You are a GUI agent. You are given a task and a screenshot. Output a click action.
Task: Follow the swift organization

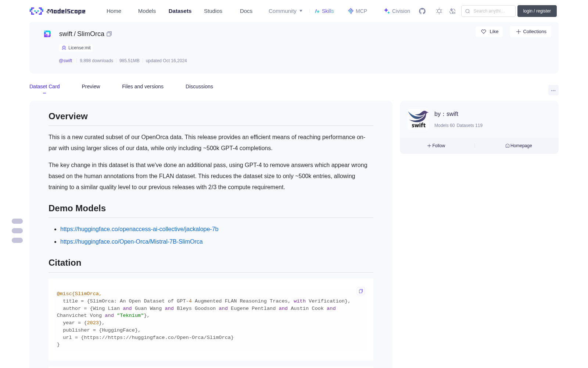coord(436,146)
